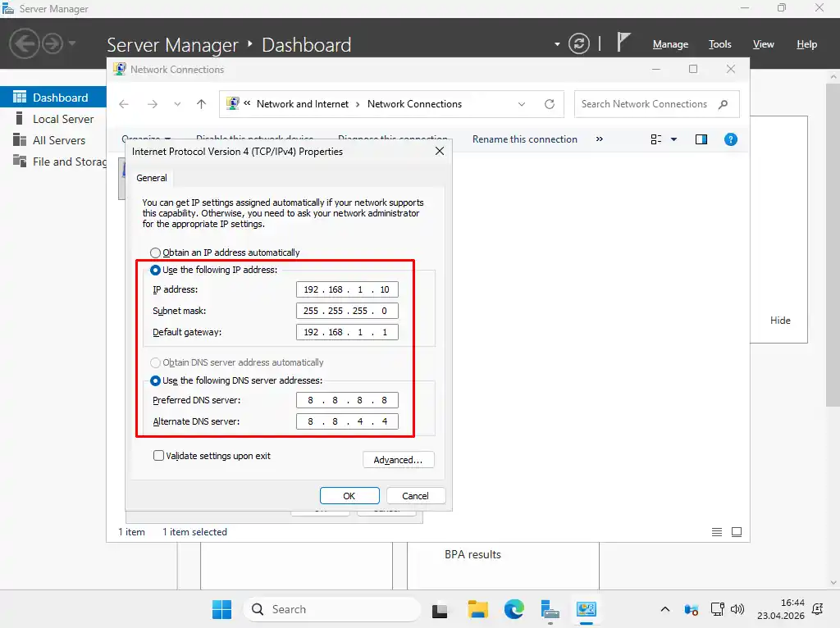Click the Server Manager back arrow
840x628 pixels.
(24, 43)
